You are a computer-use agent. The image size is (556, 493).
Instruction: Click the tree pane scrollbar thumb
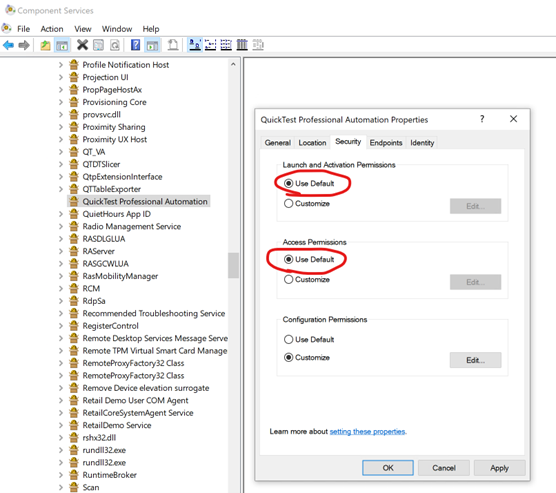click(x=233, y=265)
